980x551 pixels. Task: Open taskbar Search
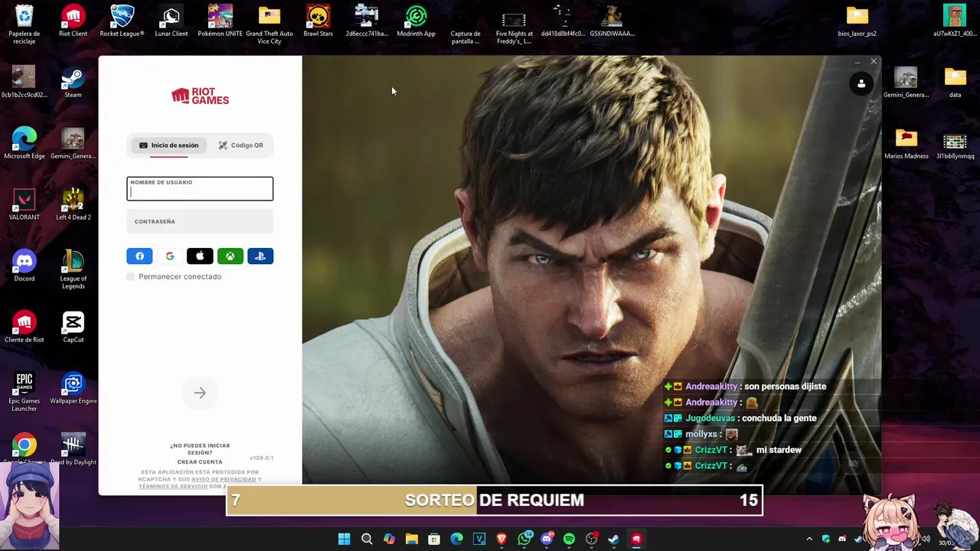click(367, 540)
